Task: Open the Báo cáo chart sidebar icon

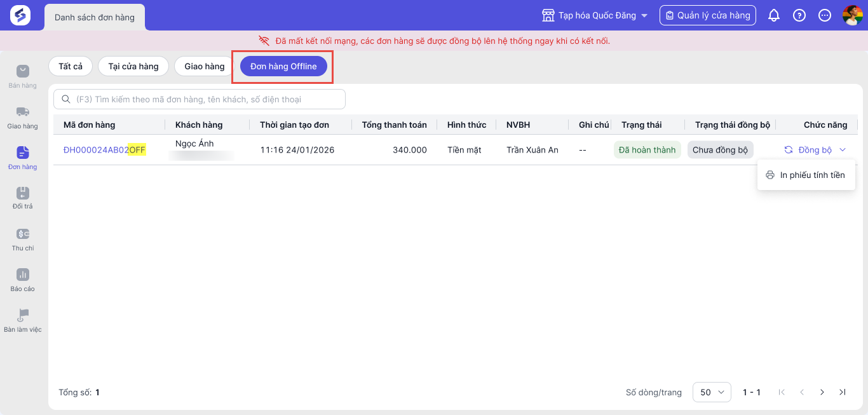Action: 23,275
